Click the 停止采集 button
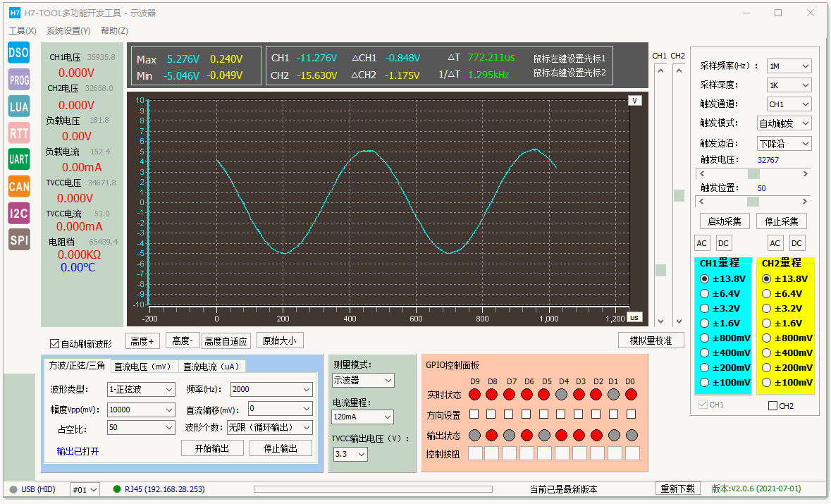The width and height of the screenshot is (831, 504). pos(781,221)
